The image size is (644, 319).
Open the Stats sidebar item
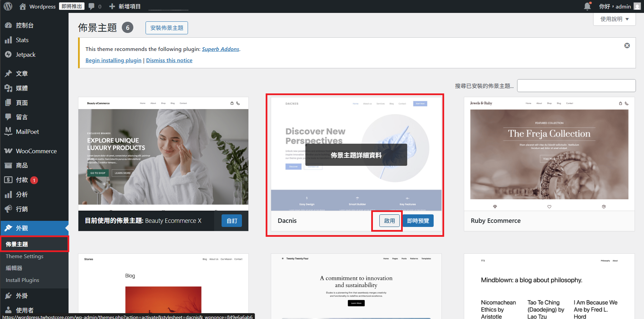[x=22, y=40]
